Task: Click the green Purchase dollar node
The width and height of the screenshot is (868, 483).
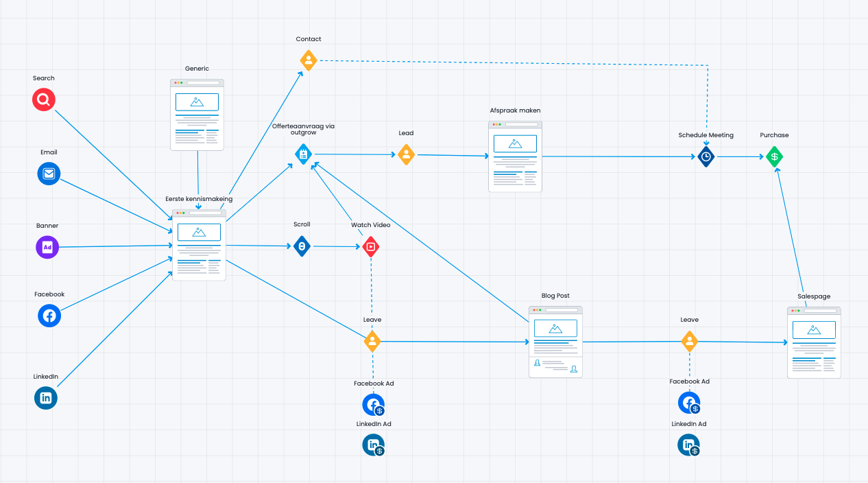Action: (x=774, y=156)
